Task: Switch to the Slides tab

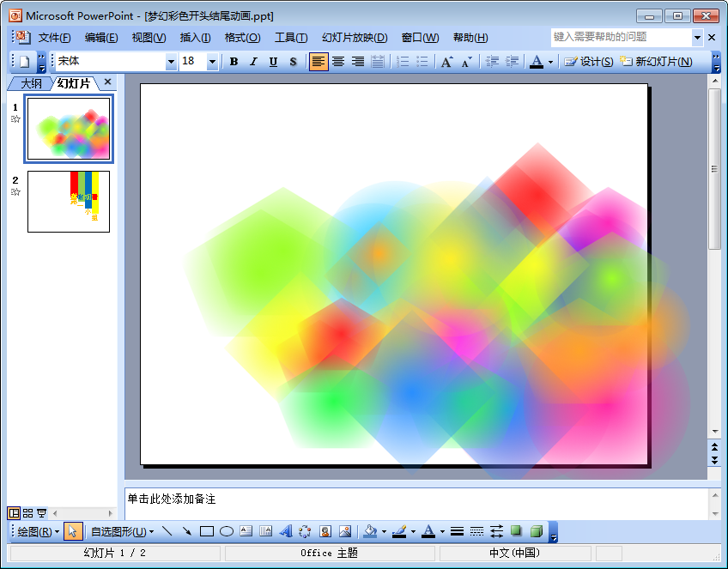Action: click(73, 83)
